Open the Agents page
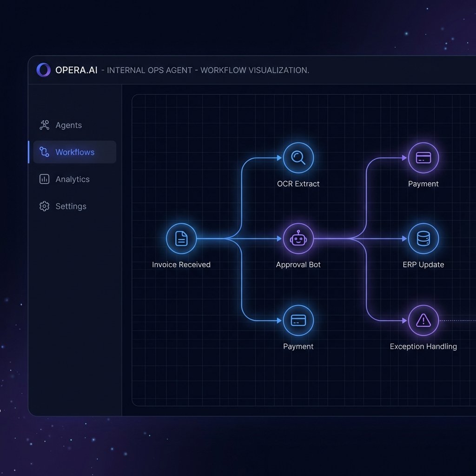476x476 pixels. coord(68,125)
